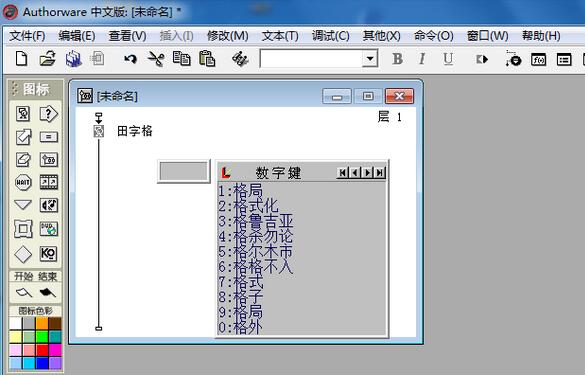Open the 文件(F) menu
The height and width of the screenshot is (375, 585).
coord(27,36)
